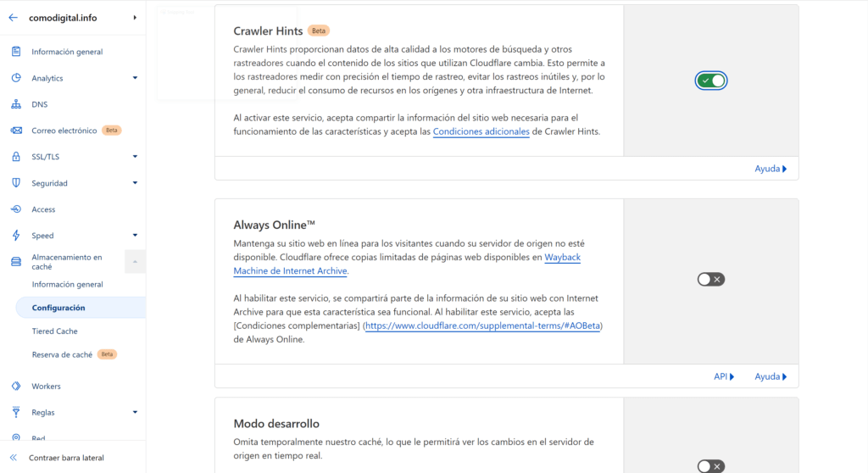
Task: Open the Información general clipboard icon
Action: click(x=16, y=52)
